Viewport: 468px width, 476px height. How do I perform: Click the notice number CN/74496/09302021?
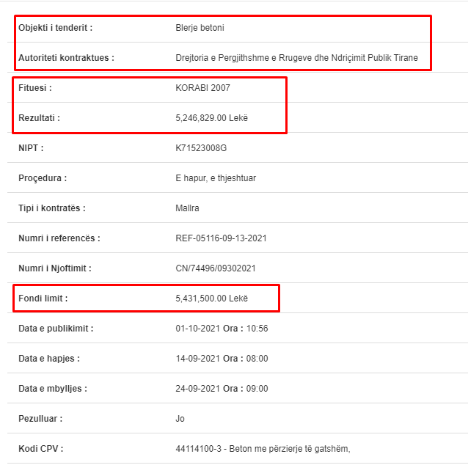[216, 268]
